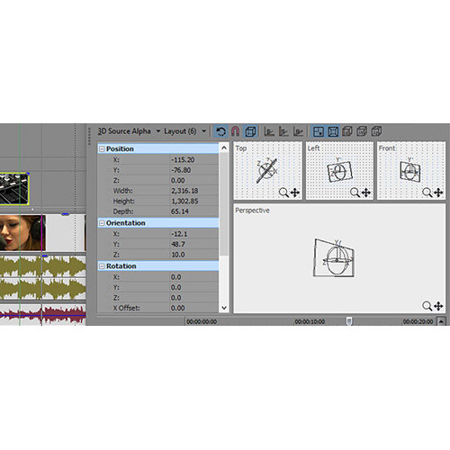
Task: Click pan move icon in Left view
Action: coord(366,192)
